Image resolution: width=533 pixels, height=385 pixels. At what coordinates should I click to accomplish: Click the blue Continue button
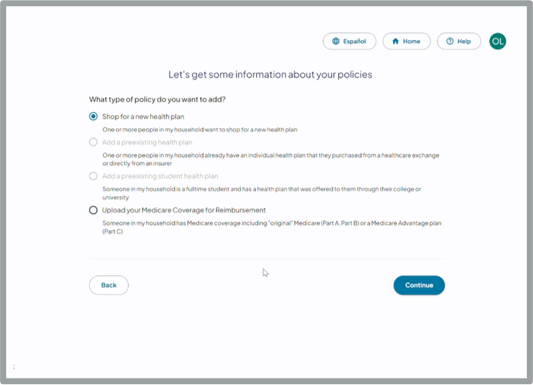(419, 285)
